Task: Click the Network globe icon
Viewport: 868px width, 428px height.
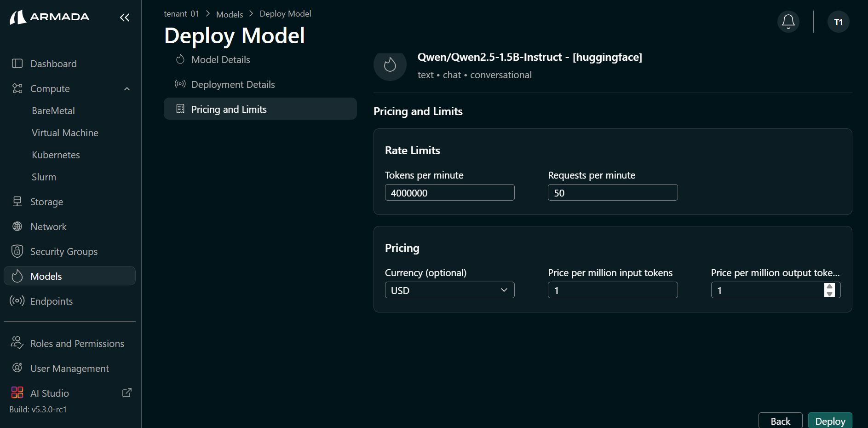Action: pyautogui.click(x=17, y=226)
